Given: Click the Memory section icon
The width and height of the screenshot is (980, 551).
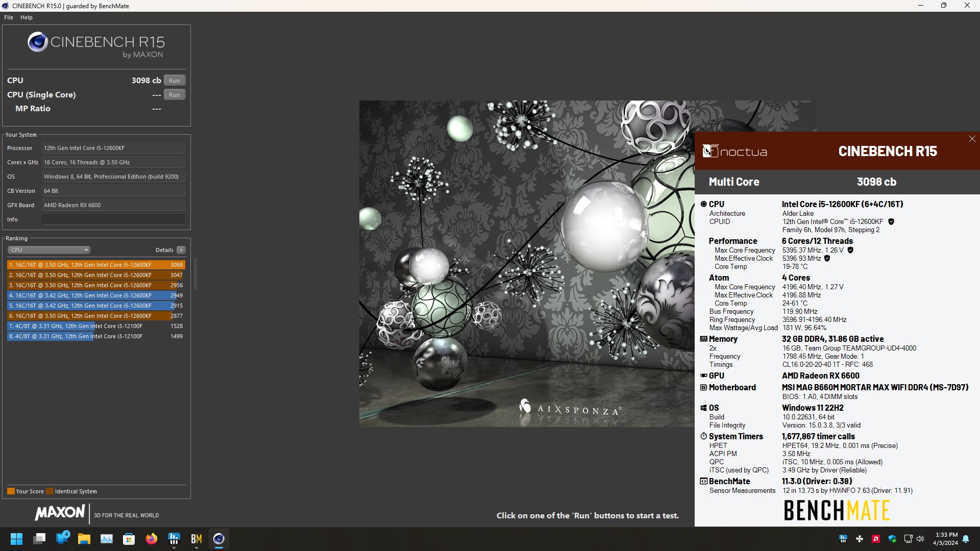Looking at the screenshot, I should pos(703,339).
